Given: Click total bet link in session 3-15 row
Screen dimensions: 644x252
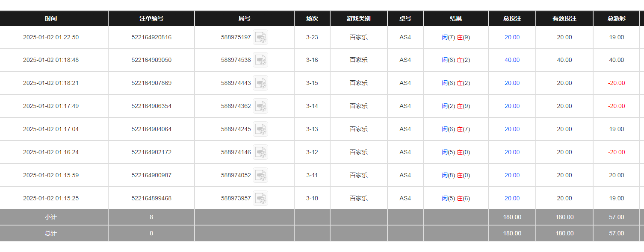Looking at the screenshot, I should pos(512,83).
